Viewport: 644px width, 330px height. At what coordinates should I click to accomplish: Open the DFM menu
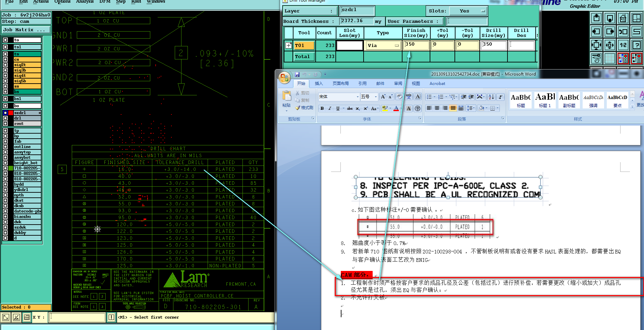tap(105, 2)
